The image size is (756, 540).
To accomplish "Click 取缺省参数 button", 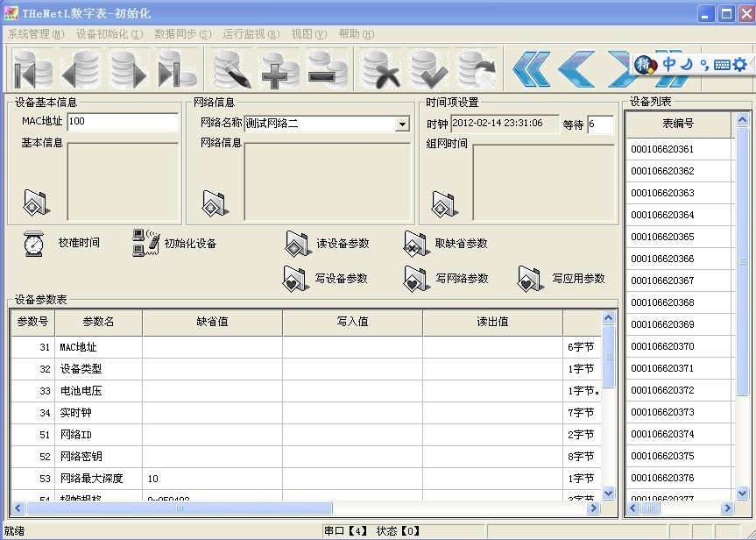I will (446, 244).
